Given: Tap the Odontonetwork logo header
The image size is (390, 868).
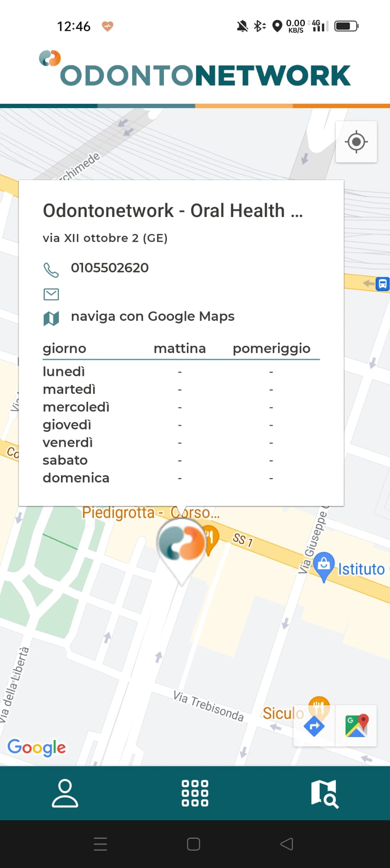Looking at the screenshot, I should point(195,69).
